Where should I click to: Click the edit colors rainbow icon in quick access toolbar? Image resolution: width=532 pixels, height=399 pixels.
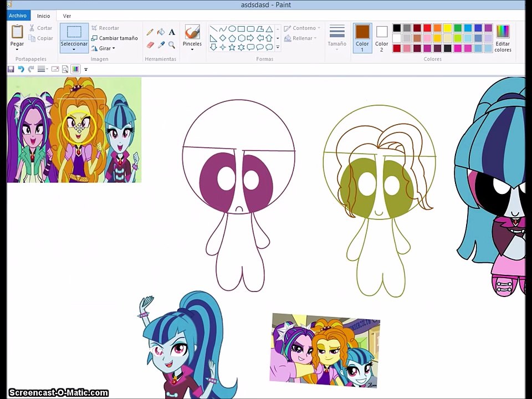tap(75, 69)
